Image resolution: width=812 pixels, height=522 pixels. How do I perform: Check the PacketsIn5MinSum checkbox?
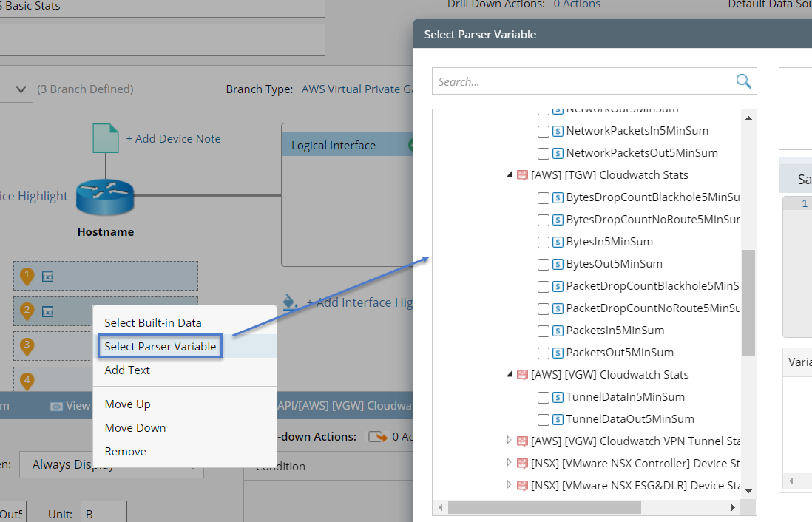(544, 331)
